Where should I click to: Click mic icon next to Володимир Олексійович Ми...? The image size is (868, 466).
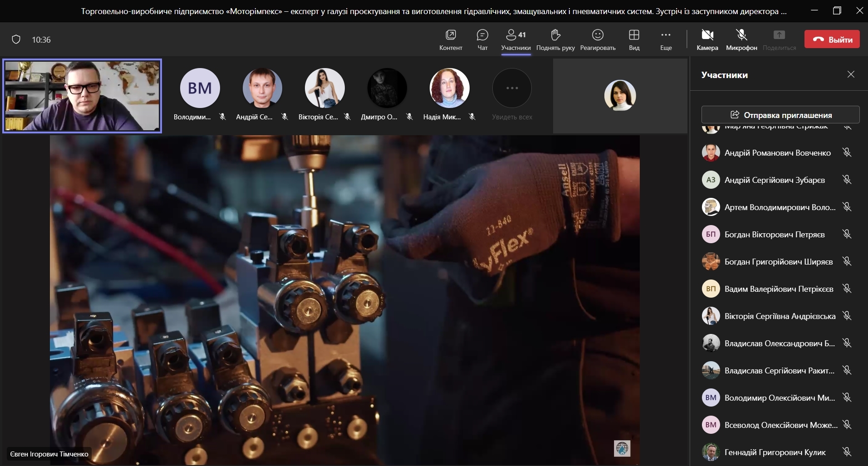coord(847,397)
